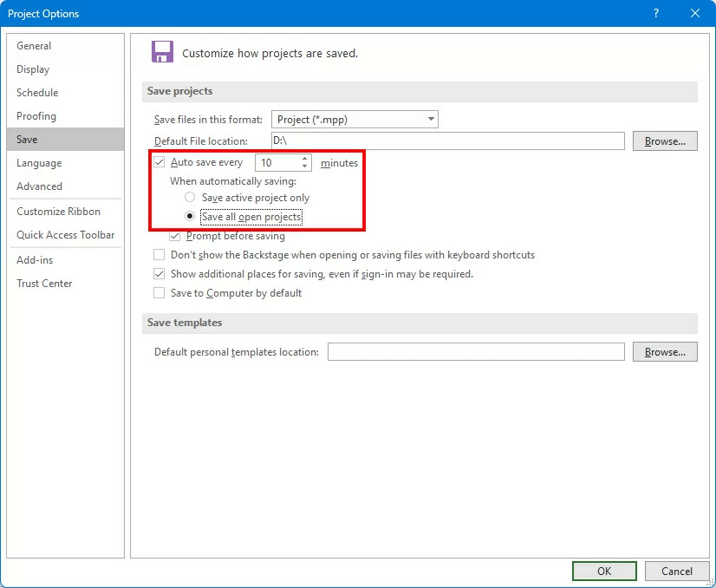The height and width of the screenshot is (588, 716).
Task: Open Trust Center settings
Action: (44, 283)
